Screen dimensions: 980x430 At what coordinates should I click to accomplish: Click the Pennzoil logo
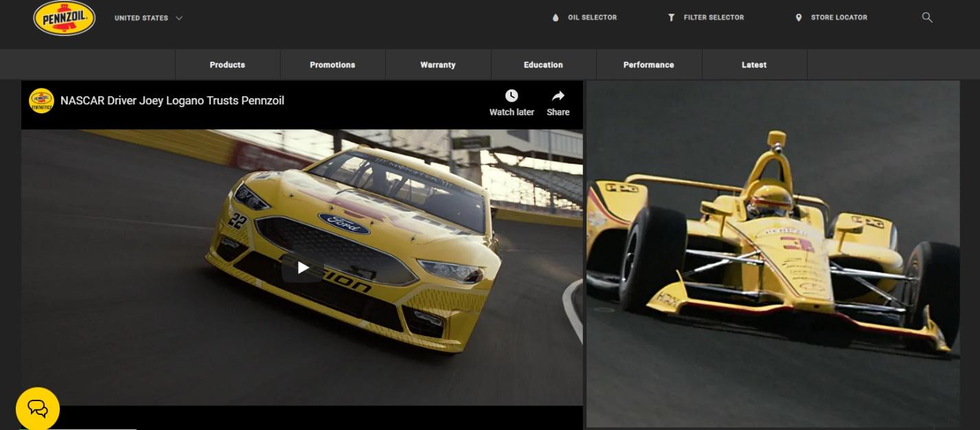65,18
